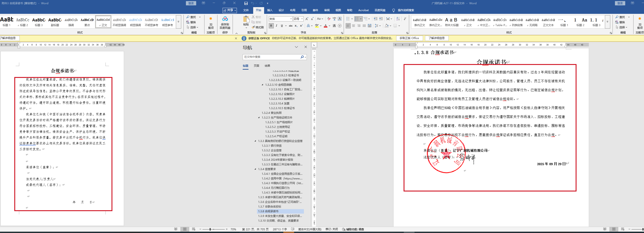Click the red font color swatch
Screen dimensions: 644x233
tap(325, 26)
